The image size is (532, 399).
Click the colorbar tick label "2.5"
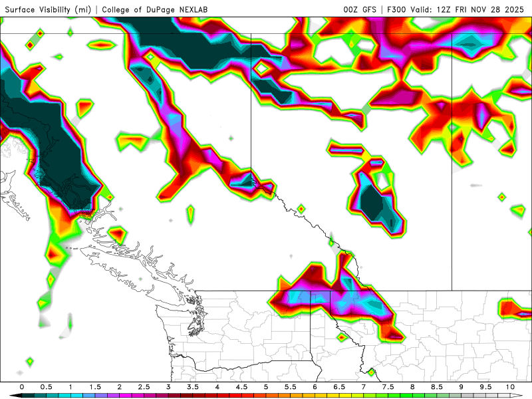(x=144, y=387)
